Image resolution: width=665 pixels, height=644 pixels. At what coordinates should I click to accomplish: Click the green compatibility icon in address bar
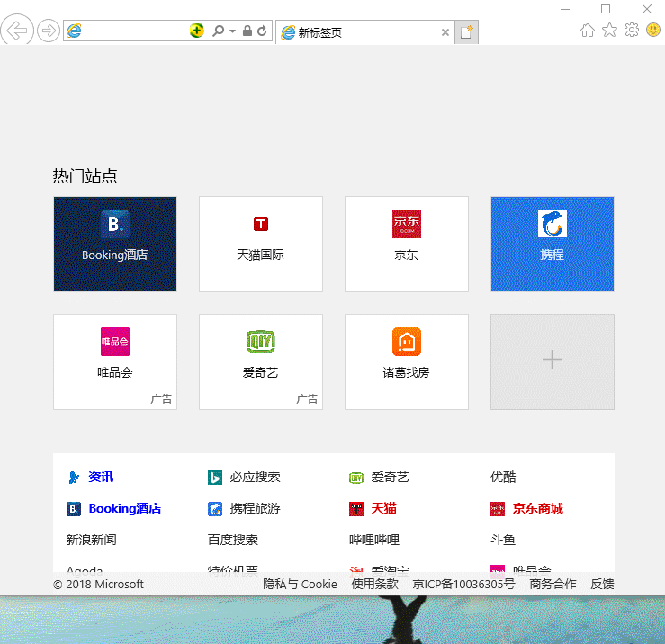(x=197, y=31)
